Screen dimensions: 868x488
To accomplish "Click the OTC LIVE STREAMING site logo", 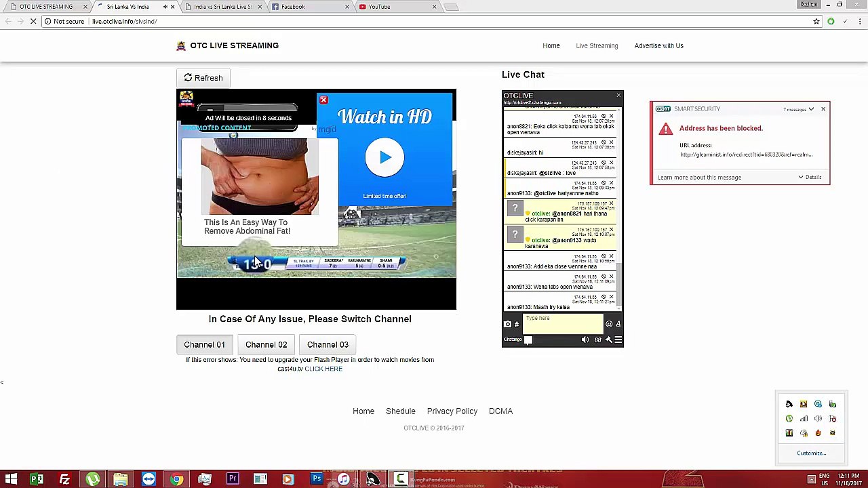I will tap(227, 45).
